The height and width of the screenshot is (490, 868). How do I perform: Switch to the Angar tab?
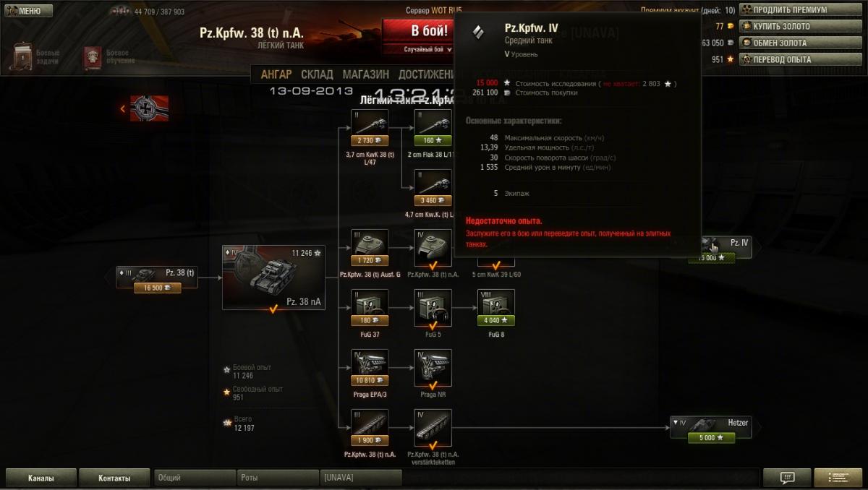(x=276, y=74)
